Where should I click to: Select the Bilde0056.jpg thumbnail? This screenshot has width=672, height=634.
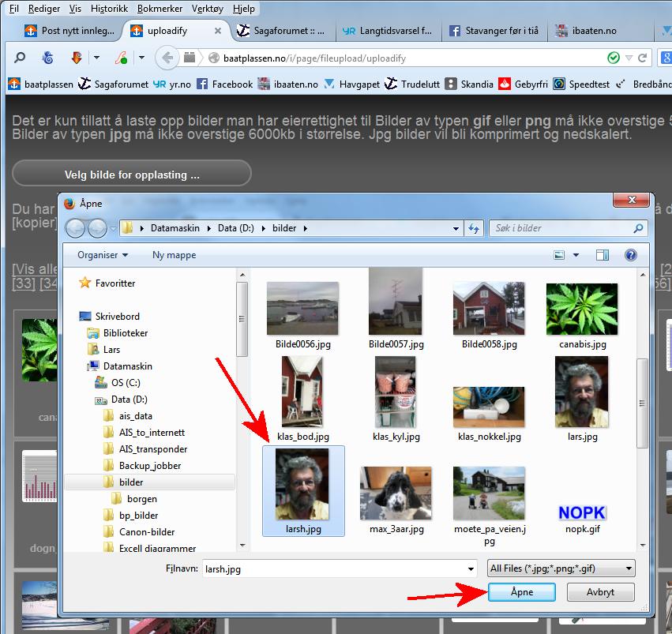302,309
